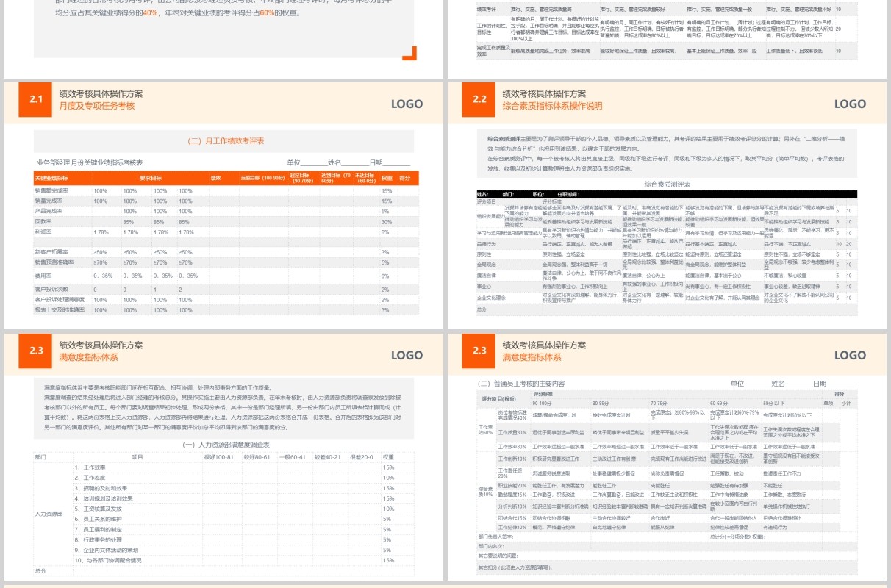Click the 部门负责人签字 row
891x588 pixels.
point(667,537)
